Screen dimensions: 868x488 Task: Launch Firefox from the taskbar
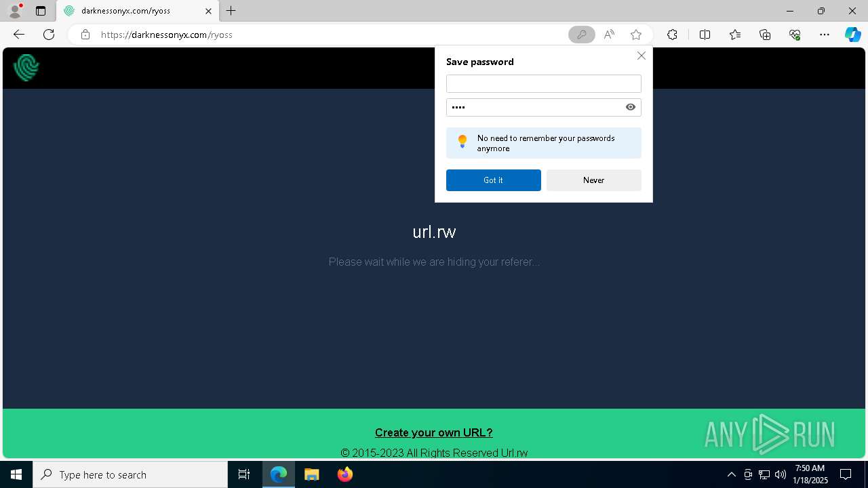345,474
